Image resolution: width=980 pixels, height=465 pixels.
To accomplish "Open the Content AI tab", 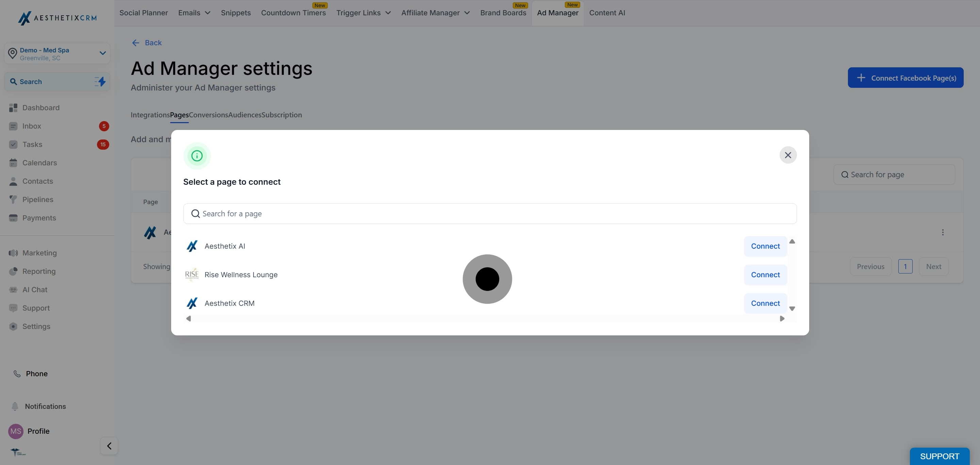I will (607, 13).
